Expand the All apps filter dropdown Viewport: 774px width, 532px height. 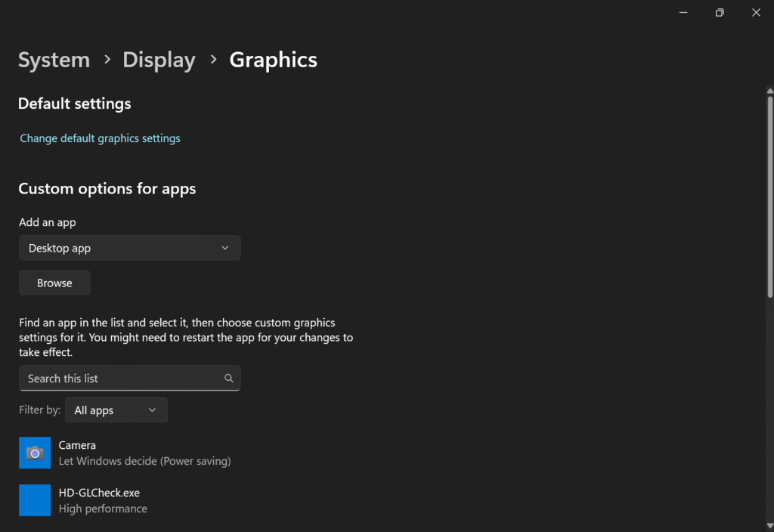(116, 410)
